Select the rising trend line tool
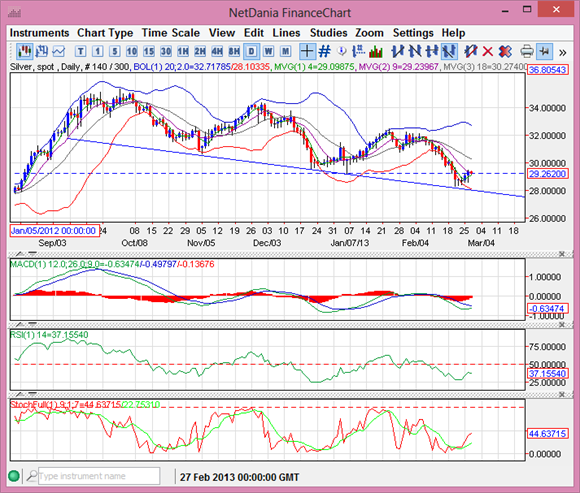Screen dimensions: 580x493 [x=398, y=51]
